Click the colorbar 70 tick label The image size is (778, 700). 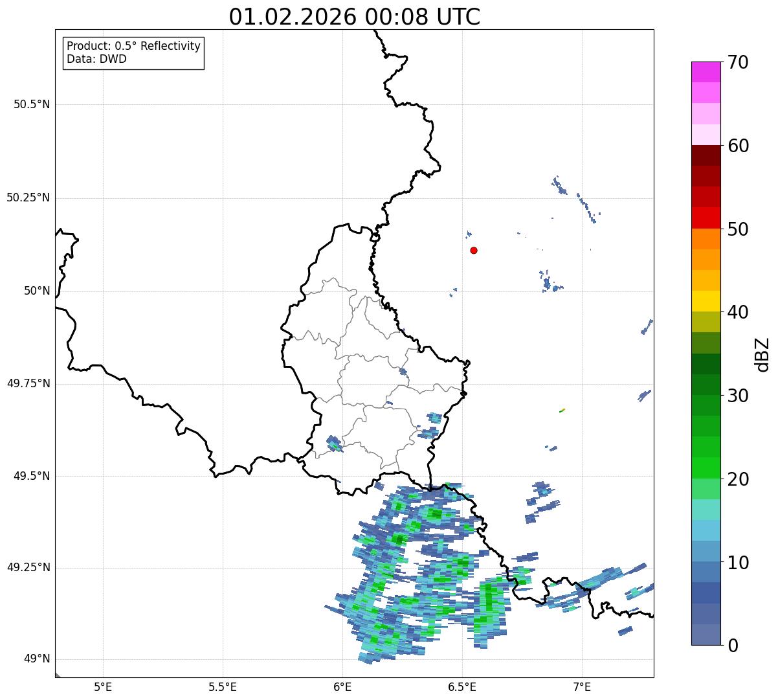click(x=738, y=62)
